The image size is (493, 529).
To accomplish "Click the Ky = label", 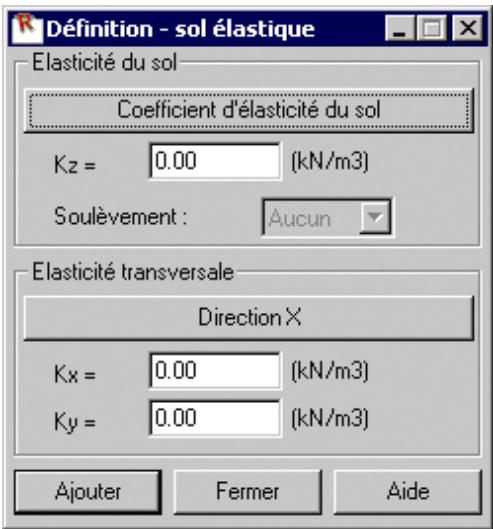I will click(75, 422).
